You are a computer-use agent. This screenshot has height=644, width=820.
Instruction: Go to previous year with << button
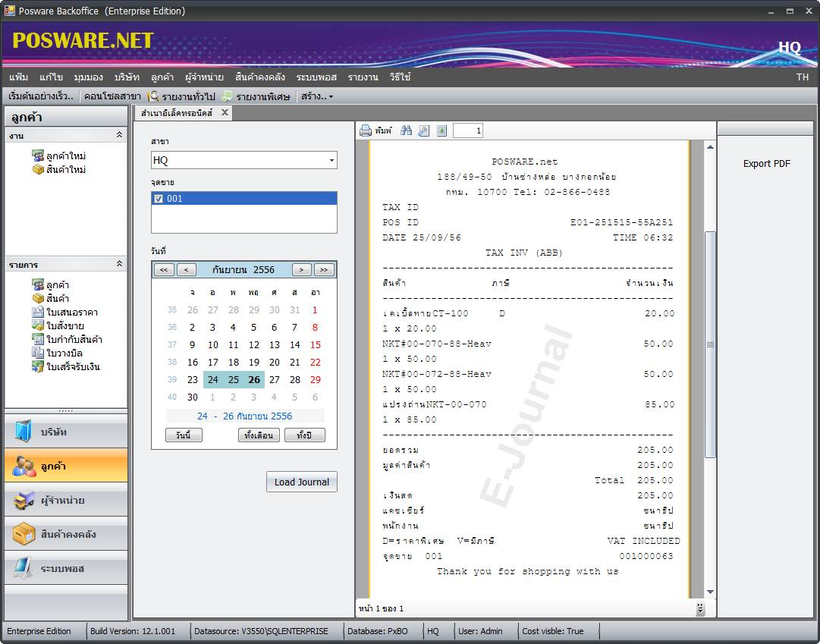[164, 270]
